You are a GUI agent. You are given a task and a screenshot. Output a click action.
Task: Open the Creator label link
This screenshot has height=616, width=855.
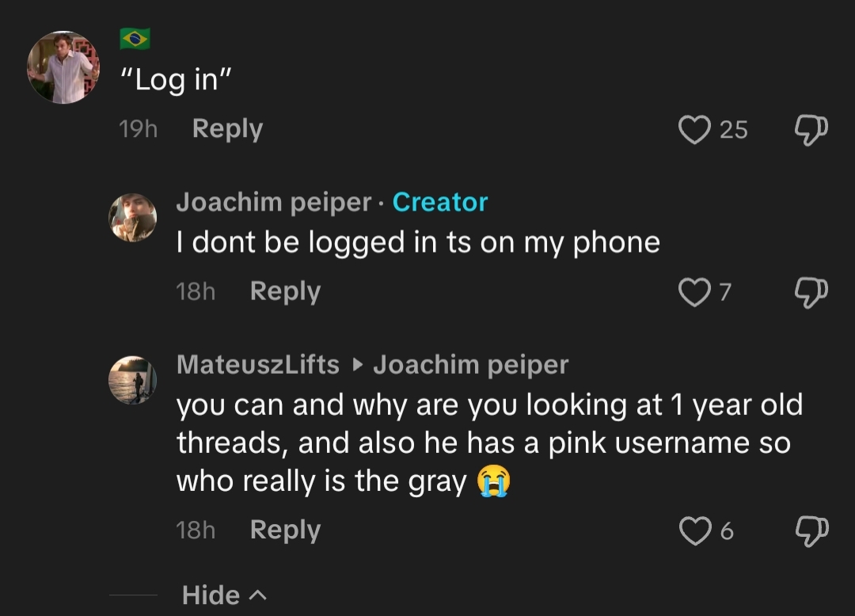(x=440, y=202)
